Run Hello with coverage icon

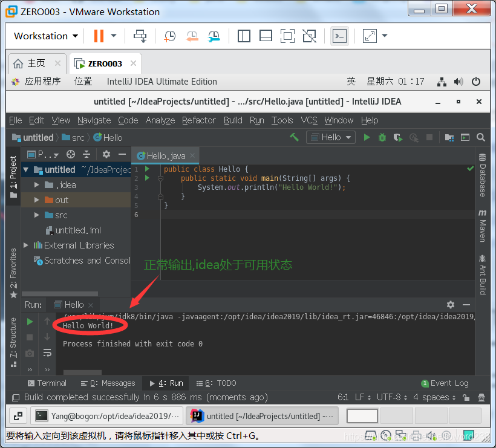coord(397,137)
